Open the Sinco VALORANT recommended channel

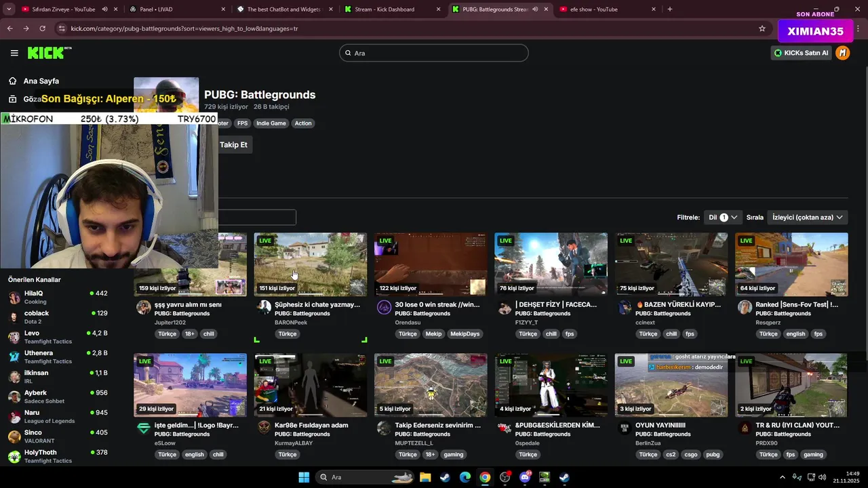point(58,436)
